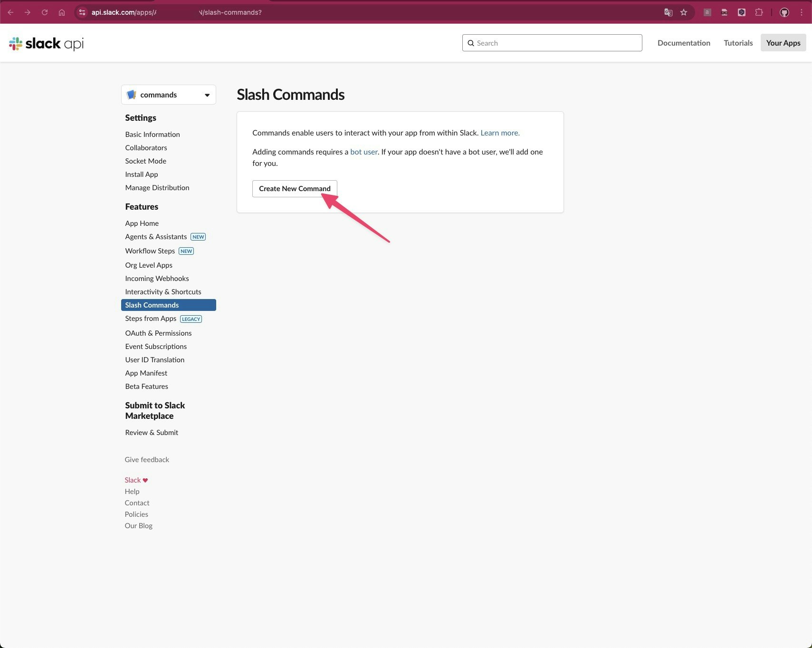Open the Policies footer link
Screen dimensions: 812x648
(x=136, y=514)
